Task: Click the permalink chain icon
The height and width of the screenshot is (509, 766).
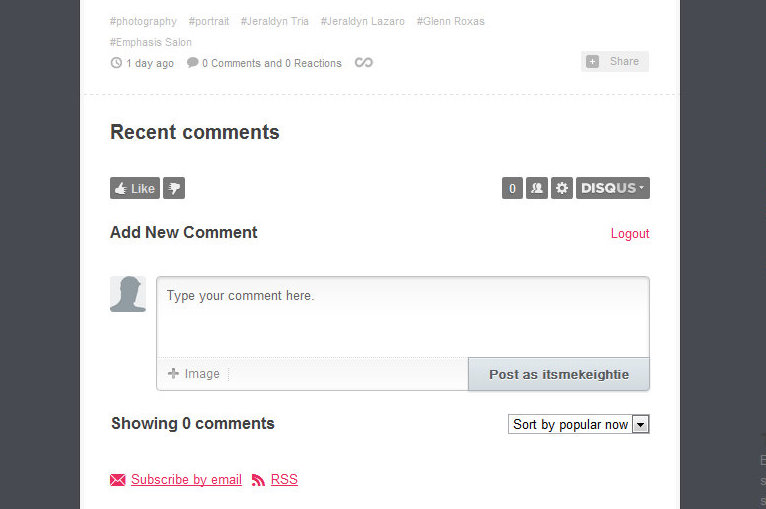Action: pyautogui.click(x=363, y=63)
